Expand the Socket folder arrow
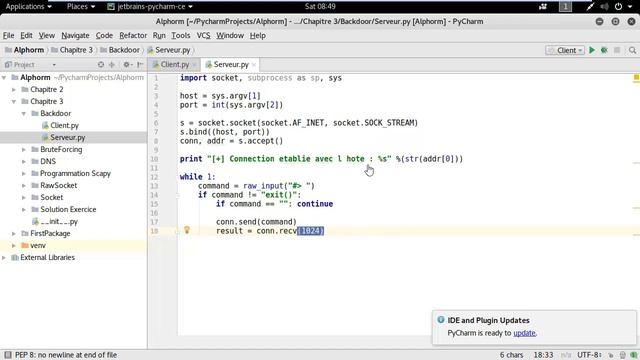Viewport: 640px width, 360px height. [24, 198]
